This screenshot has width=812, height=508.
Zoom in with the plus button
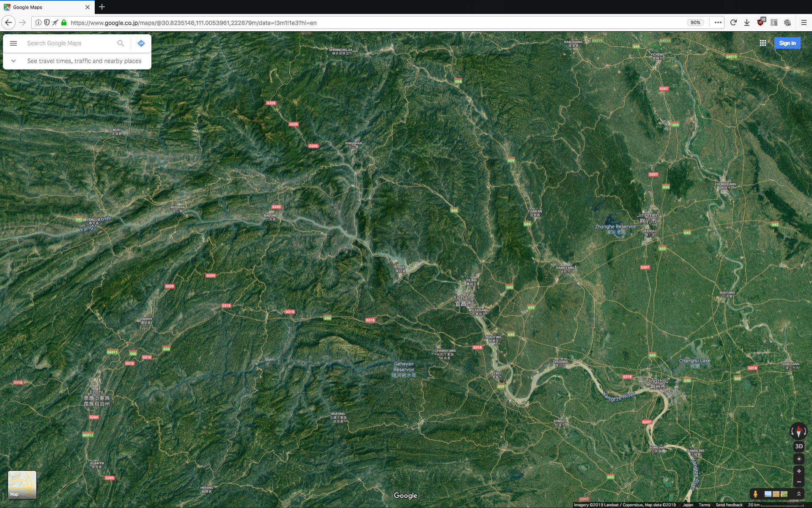click(x=798, y=471)
